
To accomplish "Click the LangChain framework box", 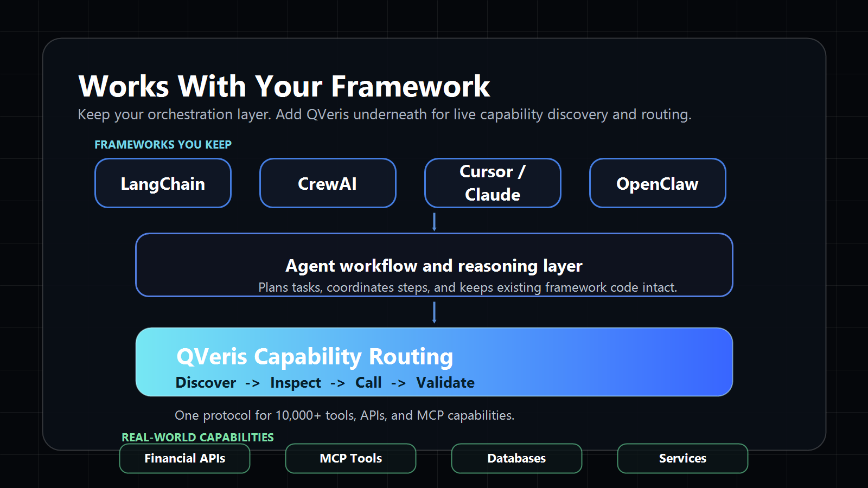I will [163, 183].
